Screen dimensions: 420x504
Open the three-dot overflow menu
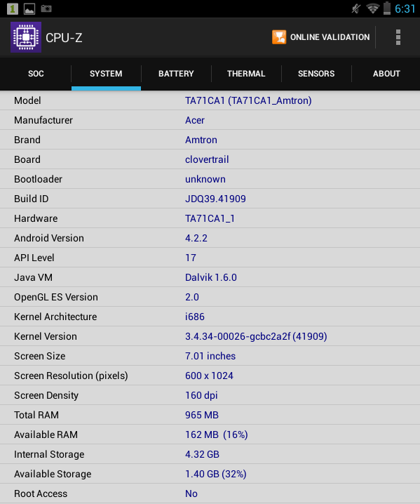(x=398, y=37)
